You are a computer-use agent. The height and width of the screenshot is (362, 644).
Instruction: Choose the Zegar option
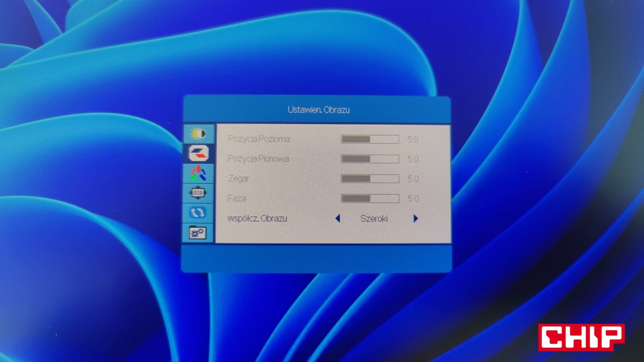(x=239, y=179)
